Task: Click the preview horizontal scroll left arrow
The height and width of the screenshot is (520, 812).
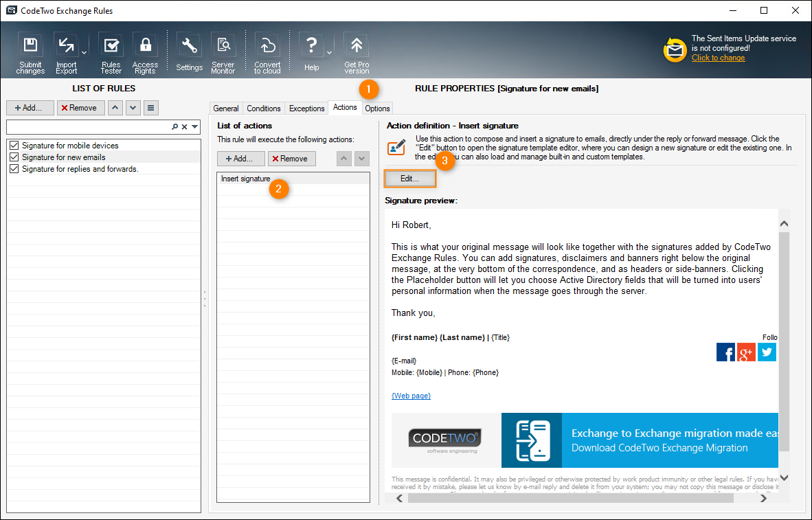Action: tap(400, 498)
